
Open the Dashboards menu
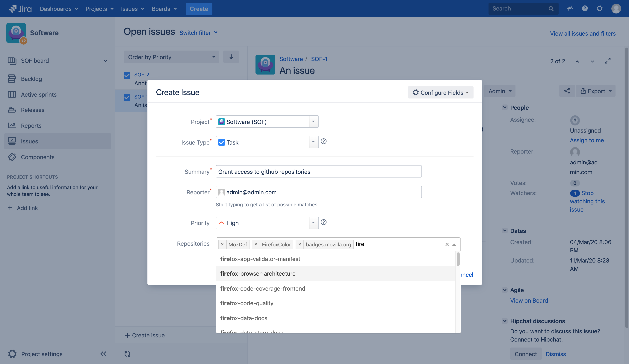pyautogui.click(x=59, y=9)
